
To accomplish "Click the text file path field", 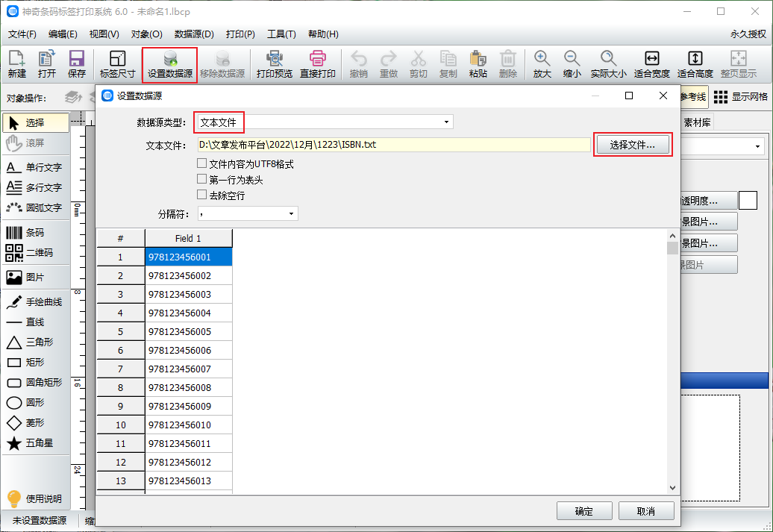I will point(394,145).
